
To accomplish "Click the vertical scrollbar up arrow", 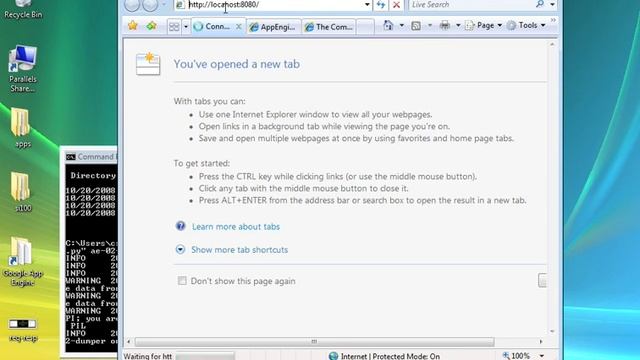I will [552, 44].
